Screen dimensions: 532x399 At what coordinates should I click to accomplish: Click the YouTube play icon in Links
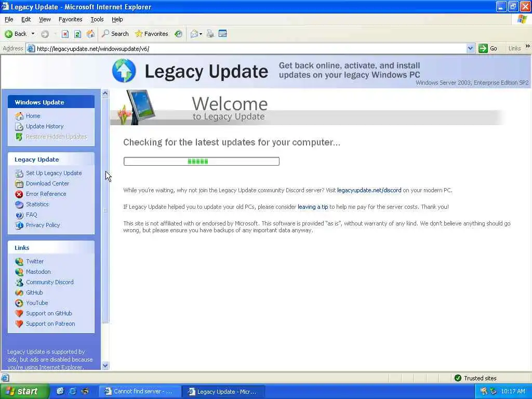(19, 303)
